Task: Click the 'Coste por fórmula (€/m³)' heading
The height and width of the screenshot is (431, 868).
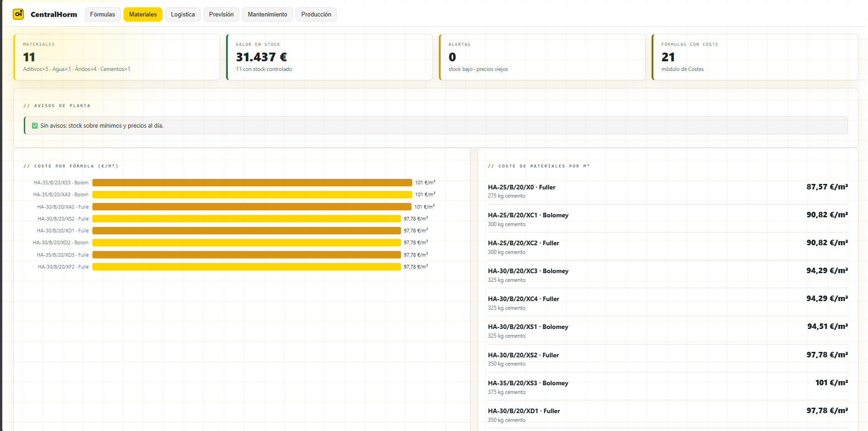Action: (x=71, y=166)
